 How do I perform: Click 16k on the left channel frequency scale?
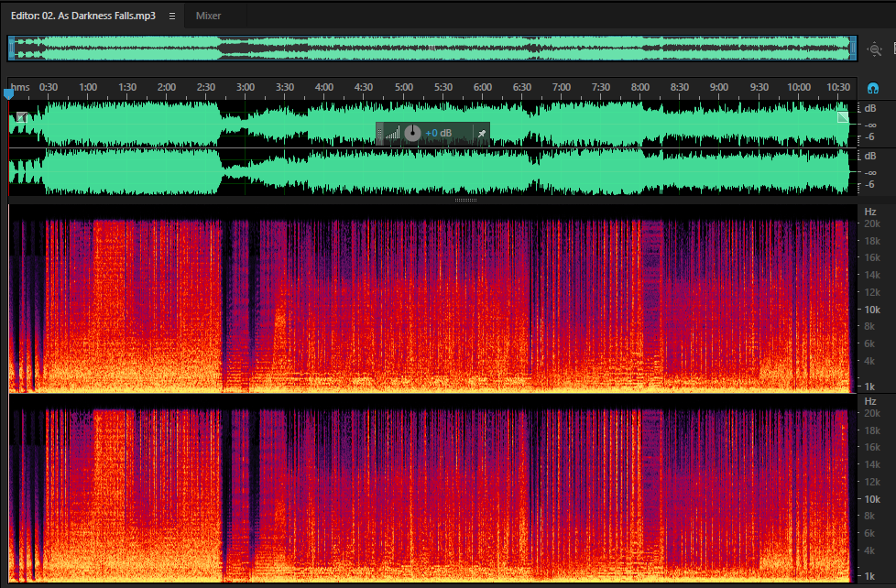coord(872,257)
